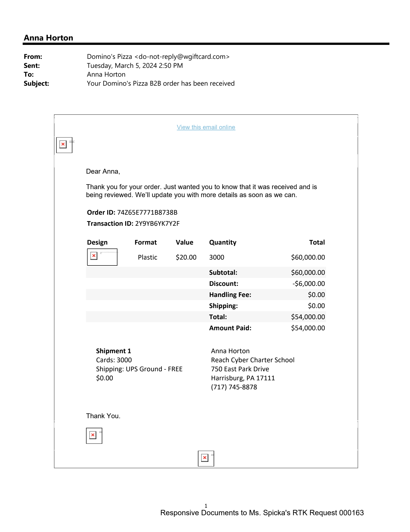Click the 'Plastic' format cell
The width and height of the screenshot is (410, 532).
pyautogui.click(x=147, y=257)
